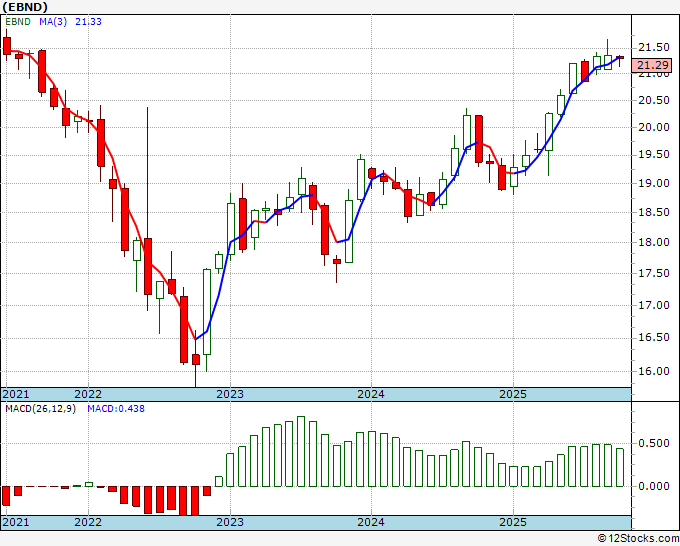Image resolution: width=680 pixels, height=546 pixels.
Task: Click 2023 on the price chart time axis
Action: [230, 394]
